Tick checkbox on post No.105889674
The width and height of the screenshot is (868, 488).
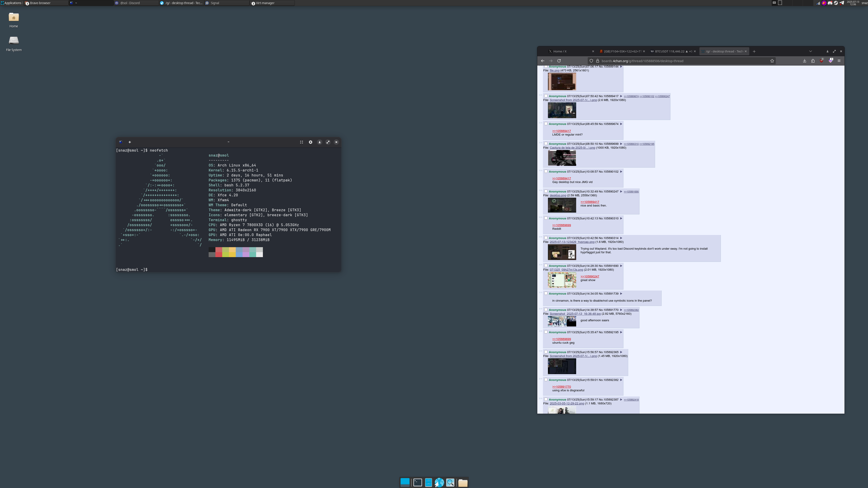(546, 124)
